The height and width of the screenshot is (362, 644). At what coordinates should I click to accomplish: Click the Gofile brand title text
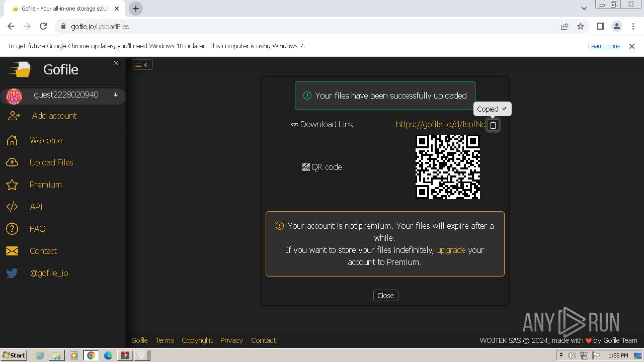point(60,69)
